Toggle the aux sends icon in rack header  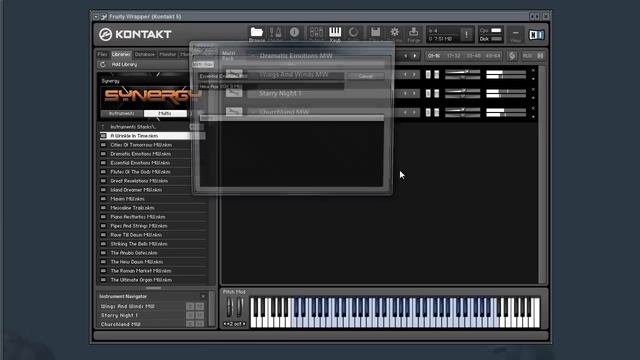click(x=512, y=56)
